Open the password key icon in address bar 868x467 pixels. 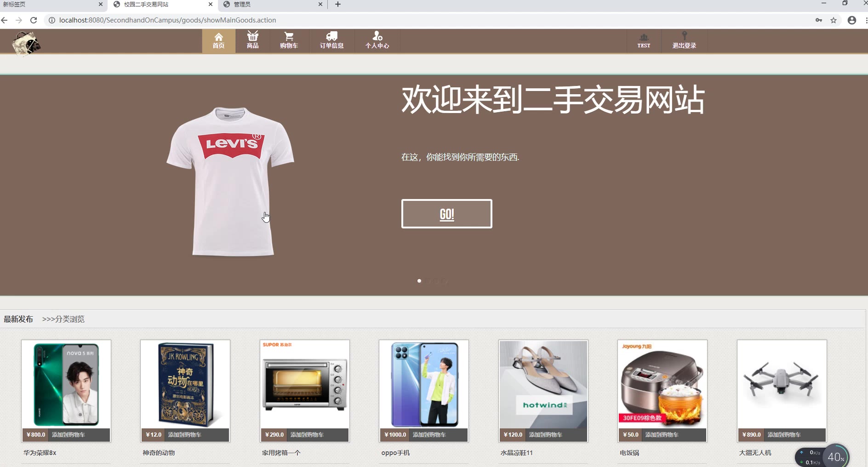tap(819, 20)
